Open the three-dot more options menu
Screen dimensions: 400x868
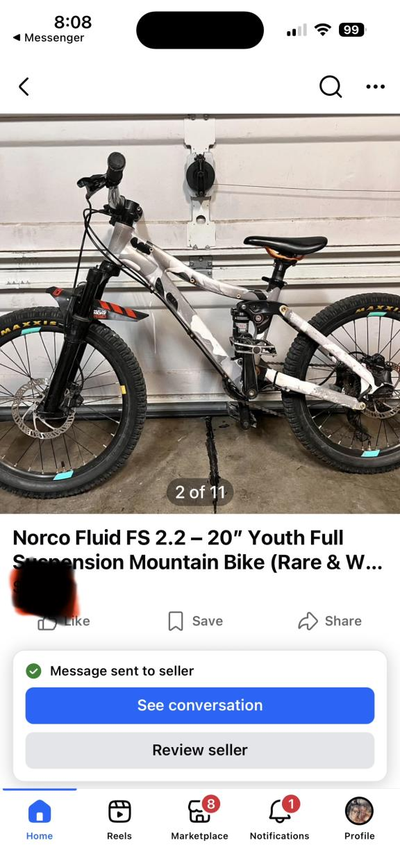tap(375, 87)
